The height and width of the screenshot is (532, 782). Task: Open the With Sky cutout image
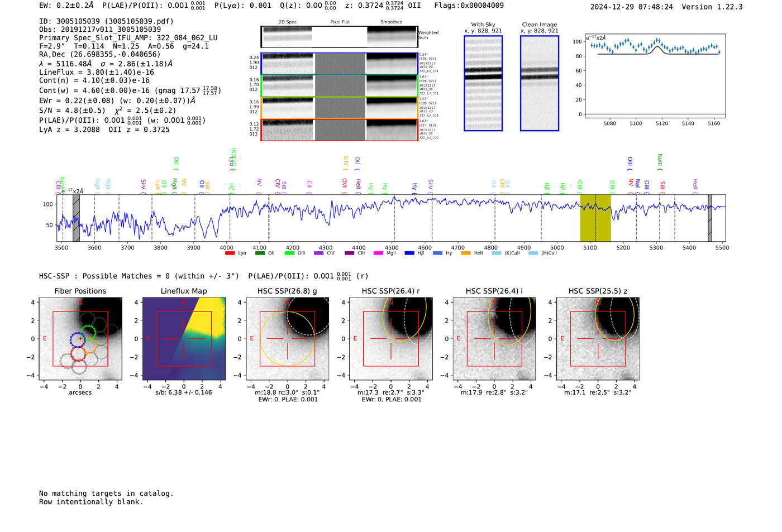(x=483, y=83)
